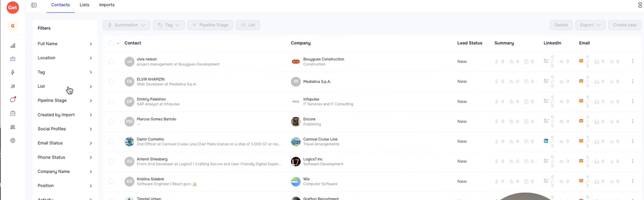Image resolution: width=644 pixels, height=200 pixels.
Task: Click orange email icon in ulvis nelson row
Action: [581, 61]
